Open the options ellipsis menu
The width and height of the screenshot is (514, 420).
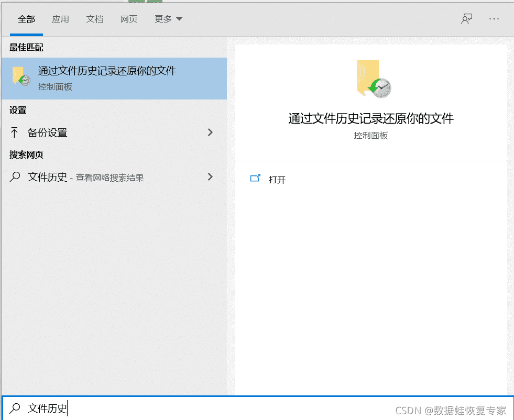494,18
